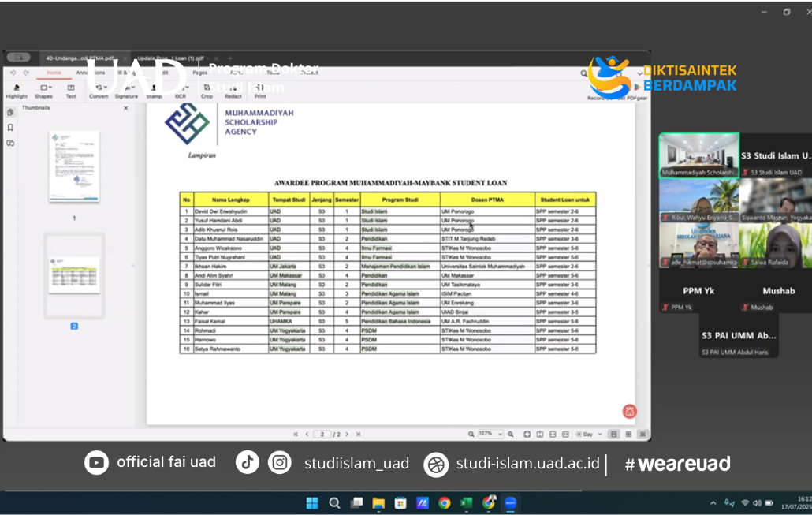This screenshot has width=812, height=515.
Task: Click the volume icon in system tray
Action: (757, 503)
